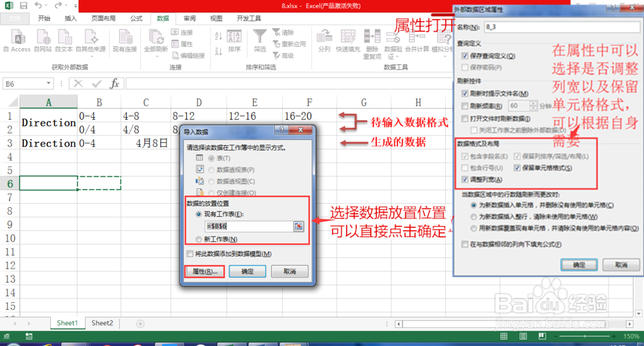Select row header 10
The width and height of the screenshot is (644, 346).
(x=10, y=238)
